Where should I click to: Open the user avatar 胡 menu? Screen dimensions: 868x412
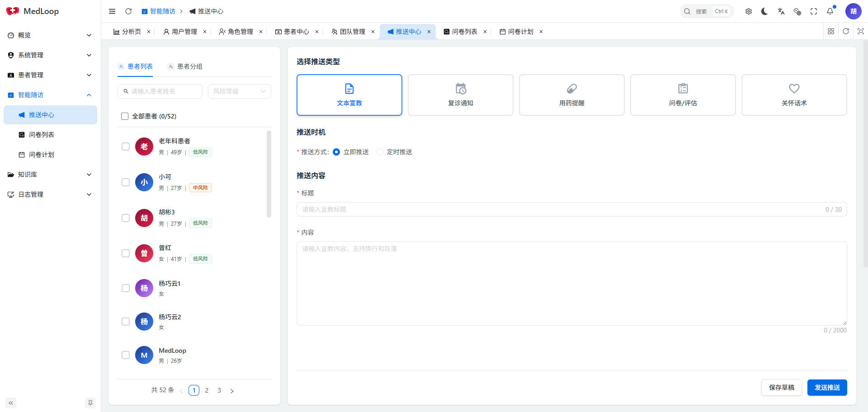coord(854,11)
